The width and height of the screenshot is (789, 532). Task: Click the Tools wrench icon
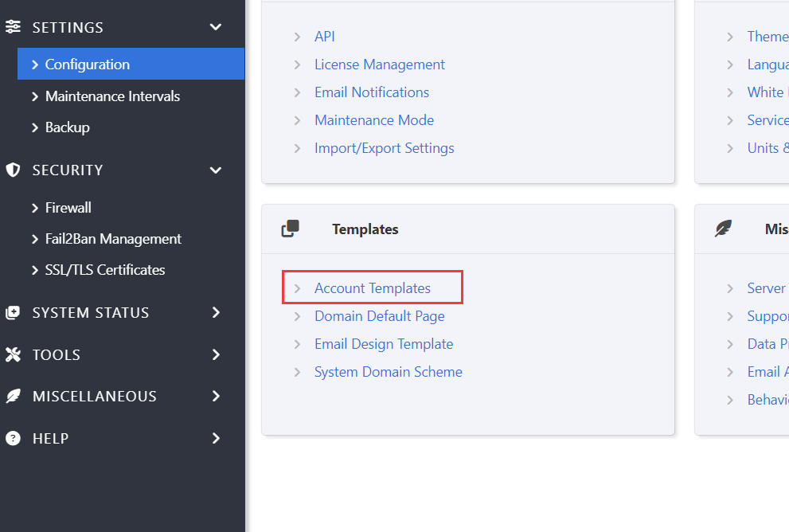point(13,354)
